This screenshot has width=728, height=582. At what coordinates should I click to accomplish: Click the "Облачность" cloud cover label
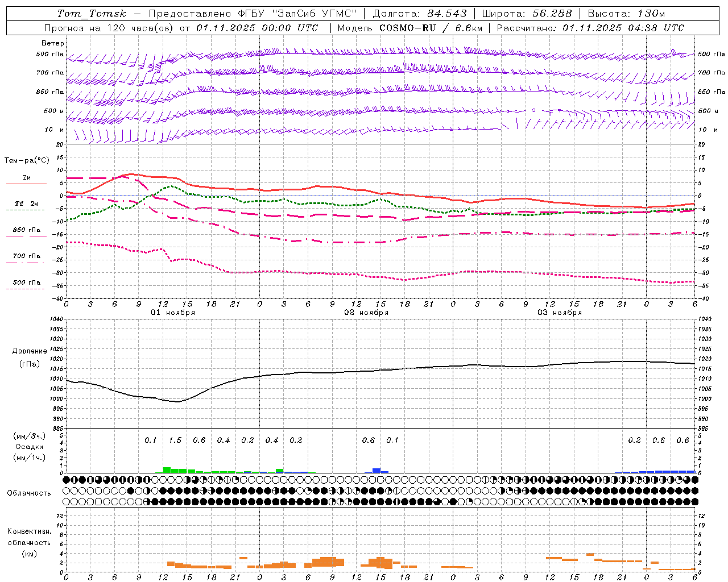[x=28, y=493]
